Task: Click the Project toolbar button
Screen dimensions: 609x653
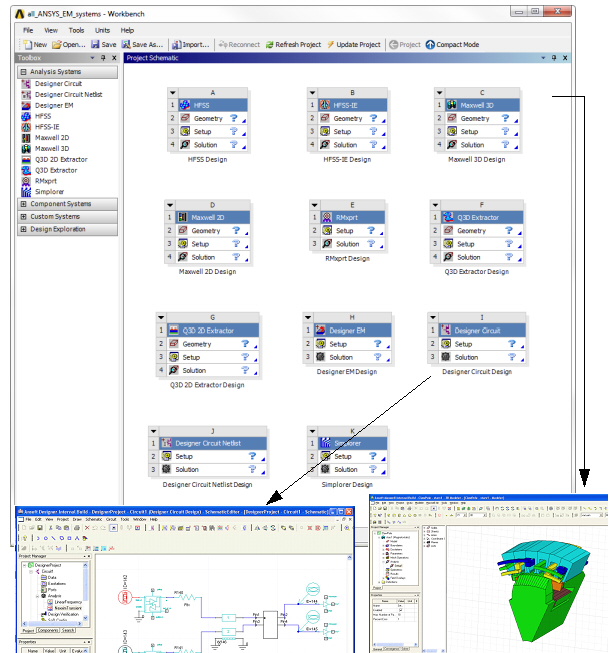Action: pos(405,45)
